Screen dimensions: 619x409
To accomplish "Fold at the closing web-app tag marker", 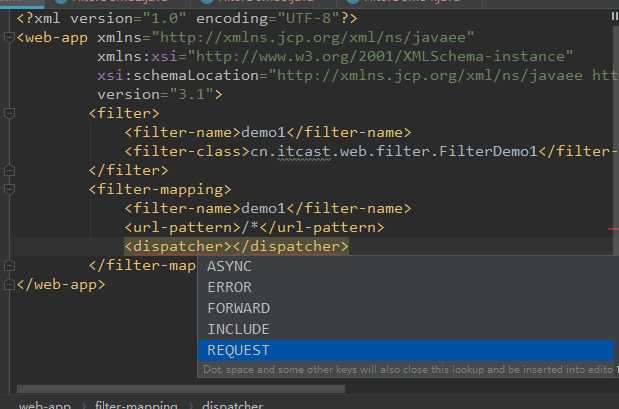I will coord(9,284).
